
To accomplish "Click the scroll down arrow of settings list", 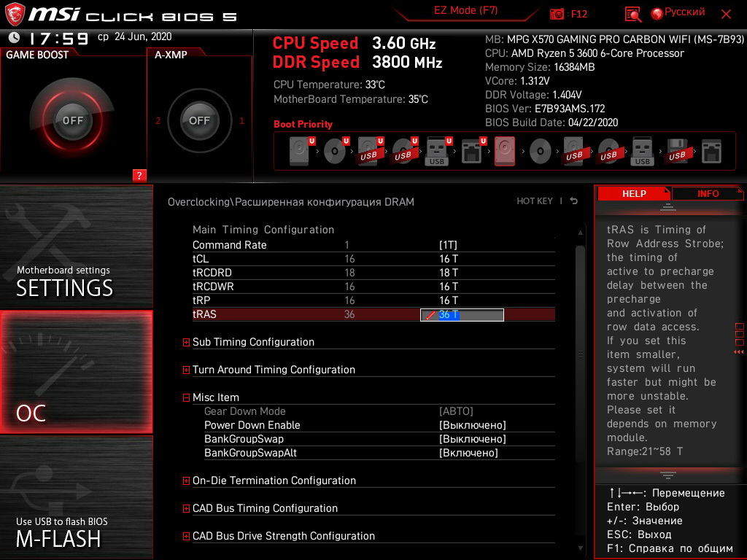I will point(580,548).
